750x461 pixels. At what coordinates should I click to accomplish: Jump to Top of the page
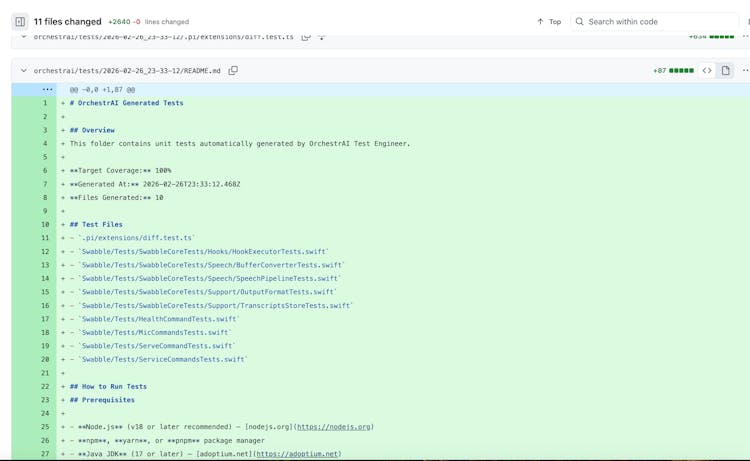coord(548,21)
